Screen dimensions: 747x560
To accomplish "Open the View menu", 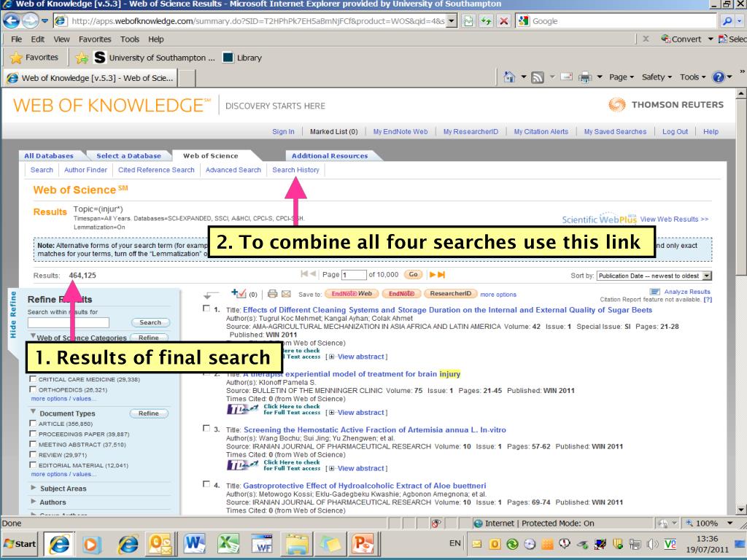I will (61, 39).
